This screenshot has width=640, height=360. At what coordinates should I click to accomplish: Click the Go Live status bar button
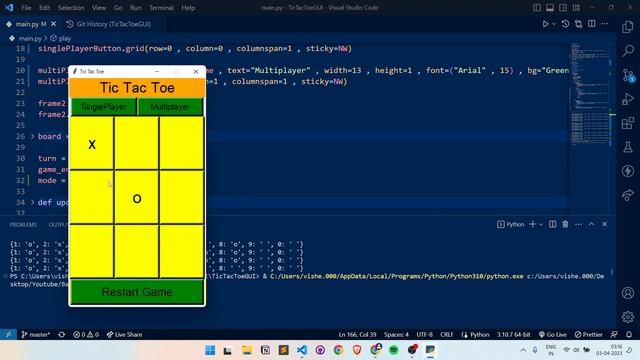[x=552, y=334]
